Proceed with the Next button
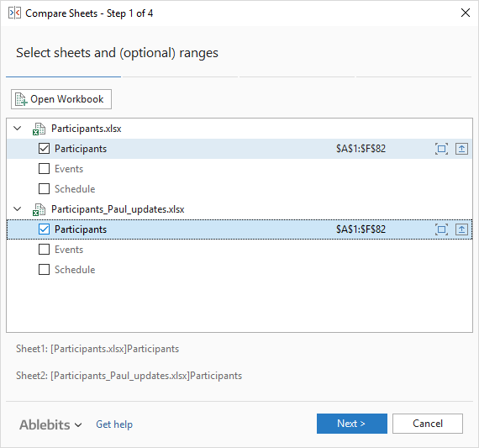The height and width of the screenshot is (448, 479). tap(351, 424)
